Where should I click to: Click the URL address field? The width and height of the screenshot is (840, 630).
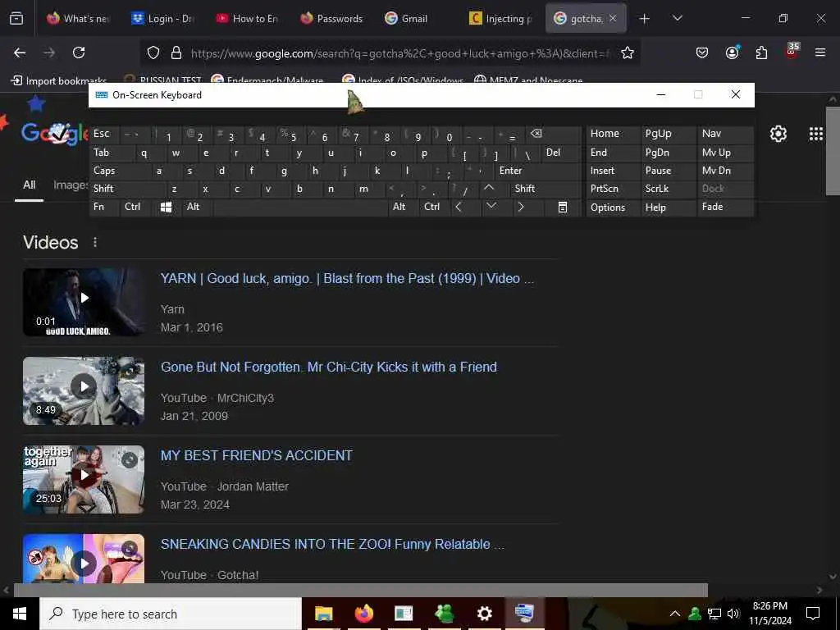(400, 53)
